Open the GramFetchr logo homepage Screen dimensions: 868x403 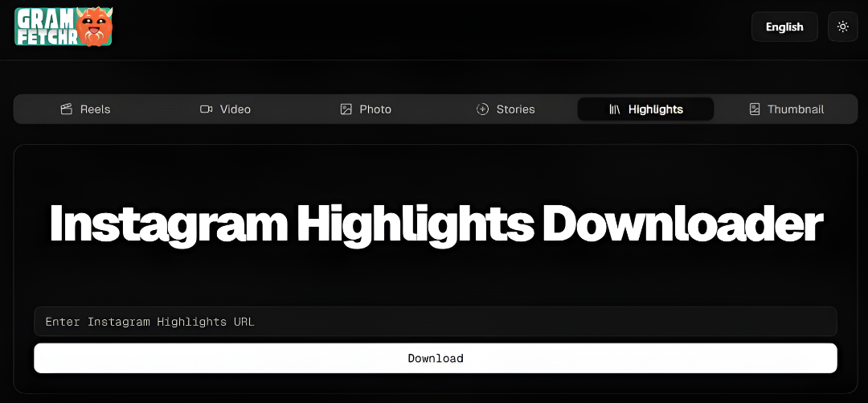(63, 27)
